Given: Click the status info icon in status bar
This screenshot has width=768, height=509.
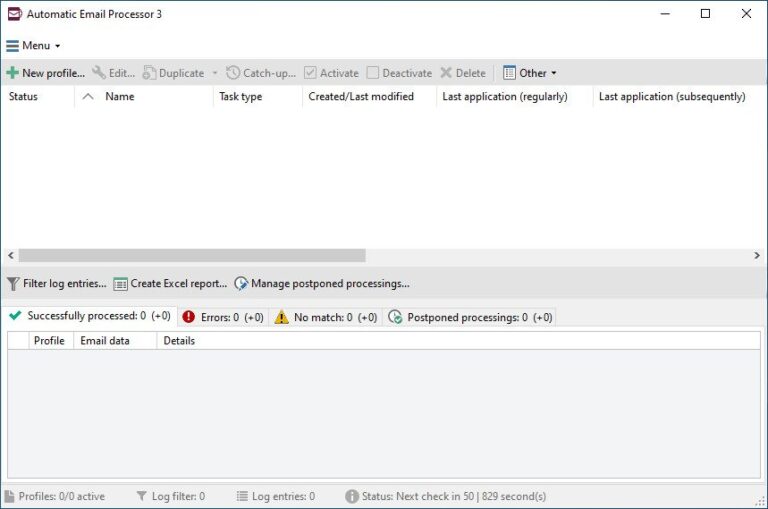Looking at the screenshot, I should [352, 496].
